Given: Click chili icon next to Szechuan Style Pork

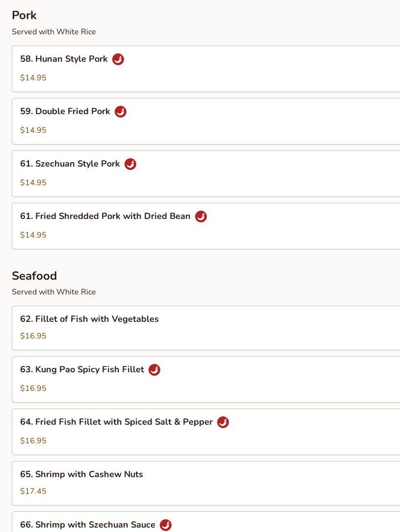Looking at the screenshot, I should pyautogui.click(x=130, y=164).
